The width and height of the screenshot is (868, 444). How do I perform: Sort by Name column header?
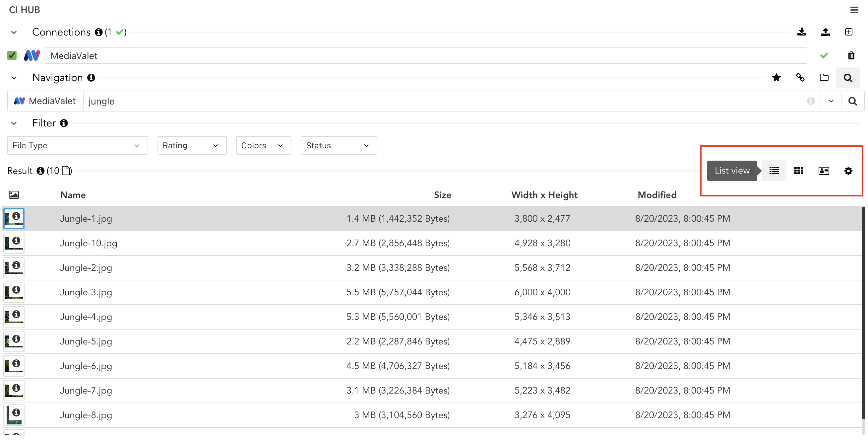[73, 195]
